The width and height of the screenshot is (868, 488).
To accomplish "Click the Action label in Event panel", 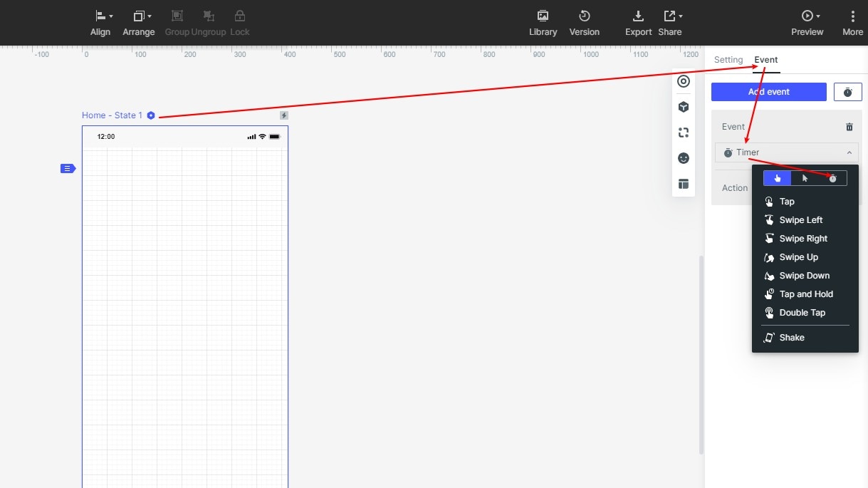I will pos(735,188).
